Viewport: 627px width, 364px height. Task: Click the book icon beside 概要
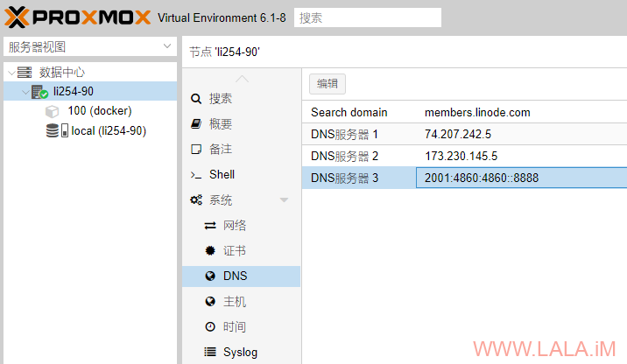[196, 124]
